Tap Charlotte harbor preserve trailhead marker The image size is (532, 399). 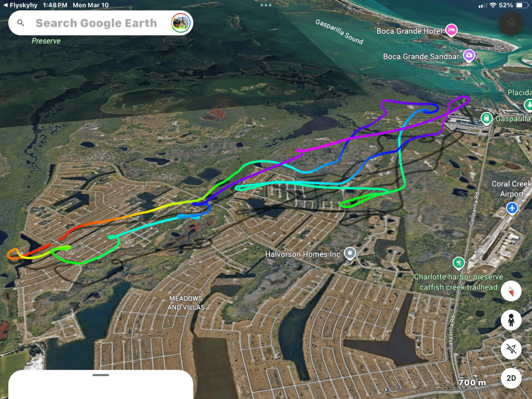coord(459,262)
